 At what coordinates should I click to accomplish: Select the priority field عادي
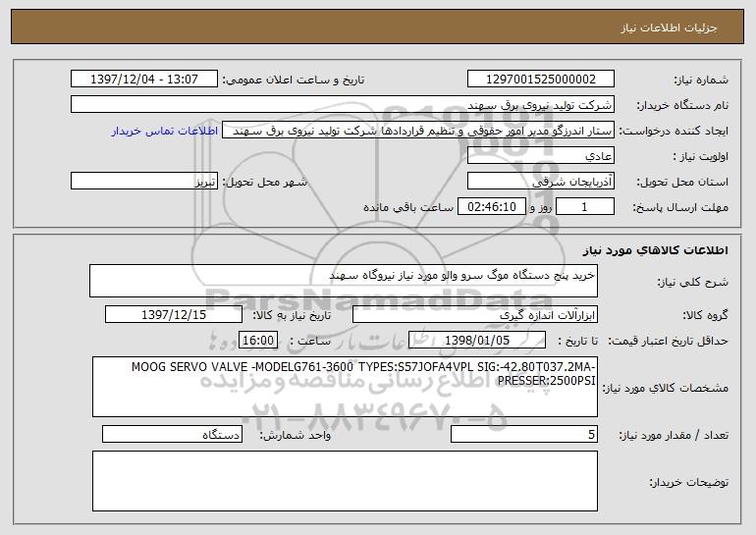(x=540, y=156)
